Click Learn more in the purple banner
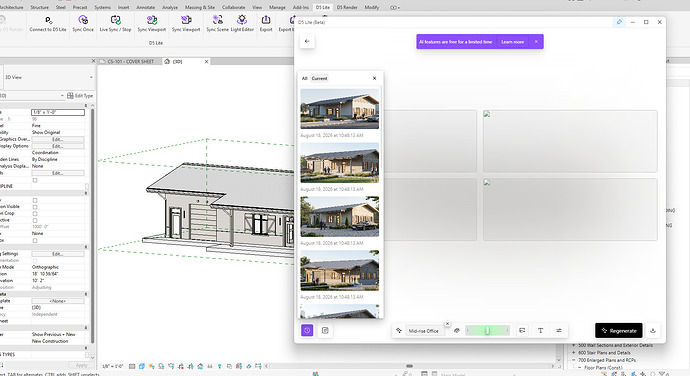Viewport: 690px width, 376px height. (x=513, y=42)
